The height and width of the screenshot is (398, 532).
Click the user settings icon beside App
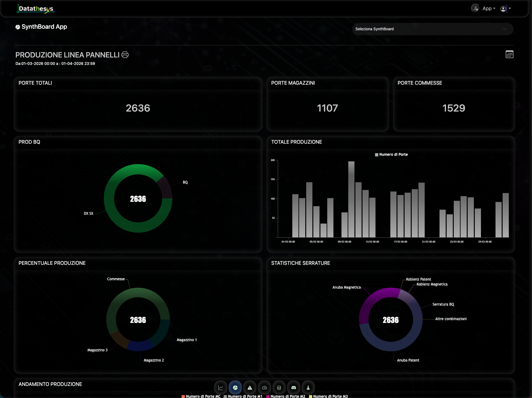(475, 8)
